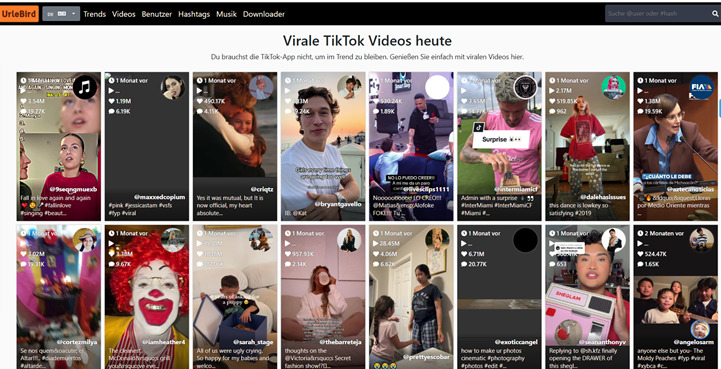
Task: Open avatar on @seananthonyv video card
Action: [614, 240]
